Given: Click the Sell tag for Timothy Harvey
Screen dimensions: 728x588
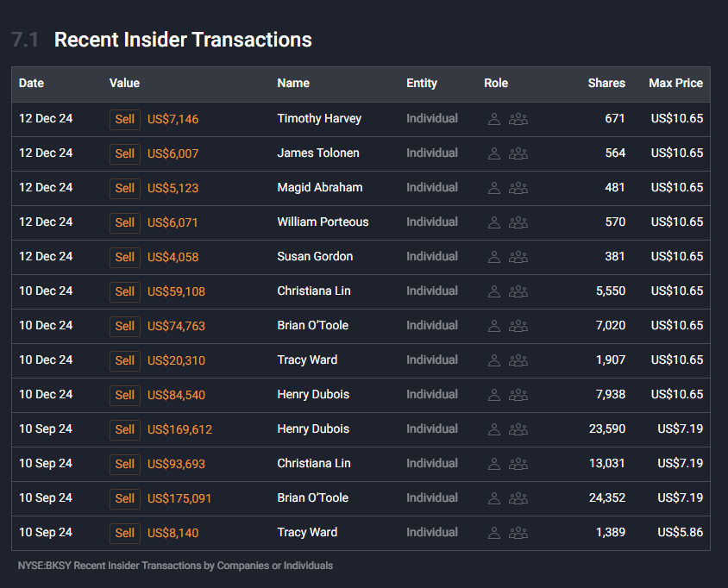Looking at the screenshot, I should tap(125, 119).
